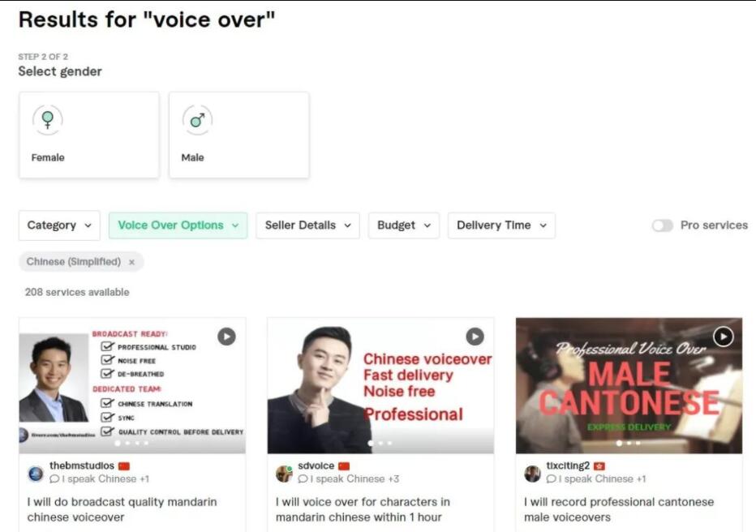Play the thebmstudios gig video

226,337
